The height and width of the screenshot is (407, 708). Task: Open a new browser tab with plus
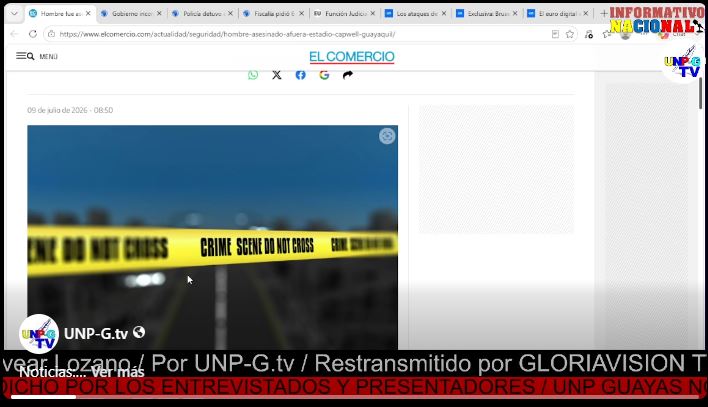point(603,14)
